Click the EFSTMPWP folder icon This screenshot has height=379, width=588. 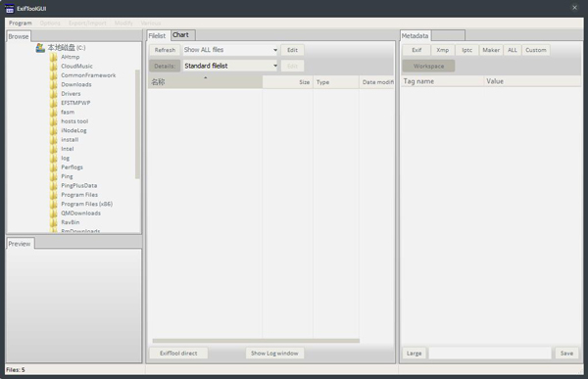pos(54,103)
